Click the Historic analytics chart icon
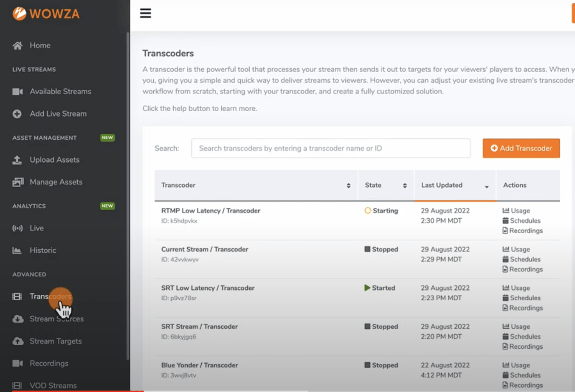This screenshot has height=392, width=575. (x=17, y=250)
